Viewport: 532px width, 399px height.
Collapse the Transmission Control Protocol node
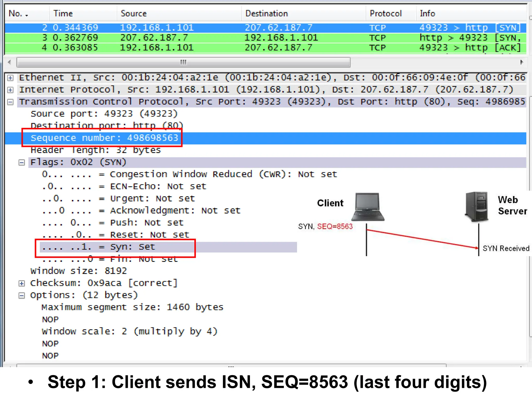pos(10,102)
